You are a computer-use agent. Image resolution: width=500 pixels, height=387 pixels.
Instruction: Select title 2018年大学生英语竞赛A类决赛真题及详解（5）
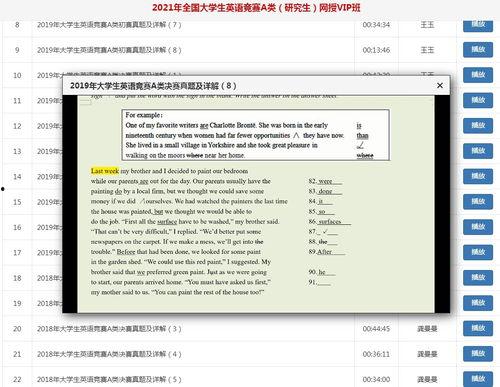109,379
